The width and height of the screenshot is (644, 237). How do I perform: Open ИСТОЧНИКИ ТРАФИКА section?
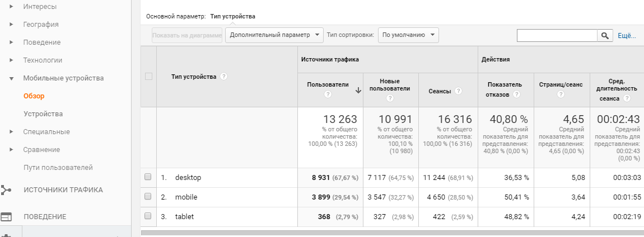click(x=63, y=190)
